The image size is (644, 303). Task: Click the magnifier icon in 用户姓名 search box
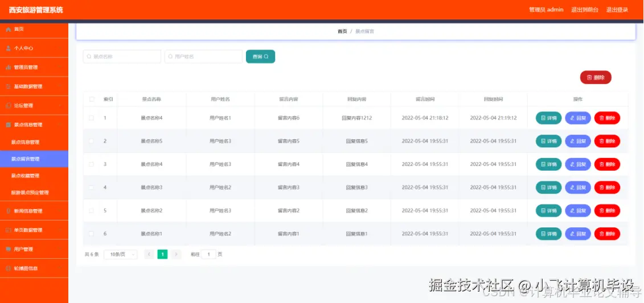(171, 57)
